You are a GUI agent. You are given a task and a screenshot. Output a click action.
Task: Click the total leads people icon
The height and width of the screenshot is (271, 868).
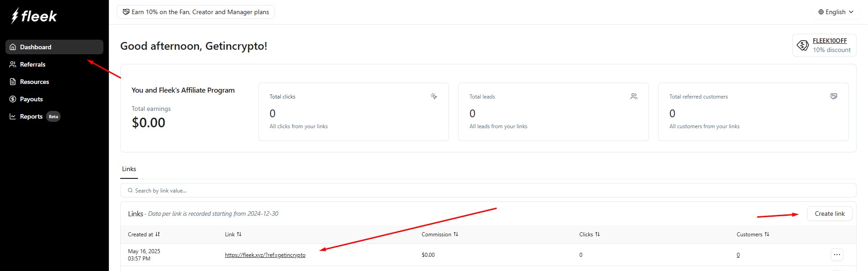[x=633, y=96]
